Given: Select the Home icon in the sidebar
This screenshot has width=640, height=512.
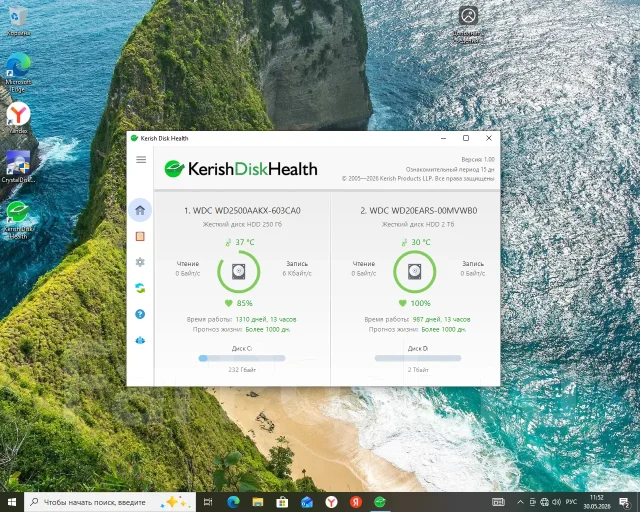Looking at the screenshot, I should [x=140, y=210].
